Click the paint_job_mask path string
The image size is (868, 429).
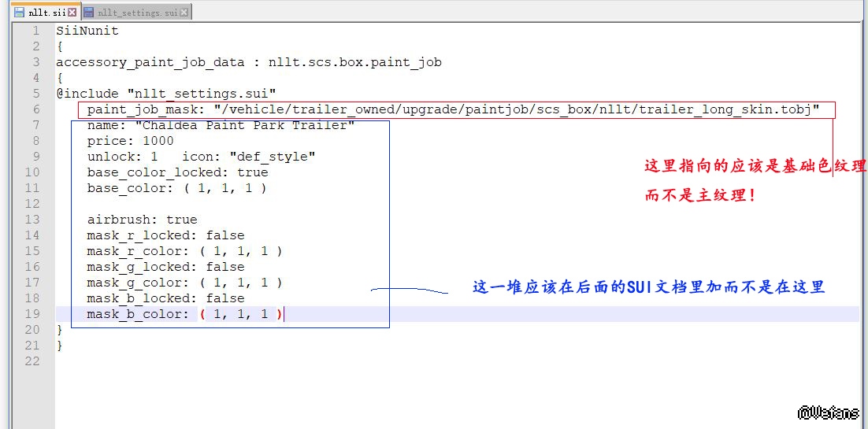coord(517,109)
